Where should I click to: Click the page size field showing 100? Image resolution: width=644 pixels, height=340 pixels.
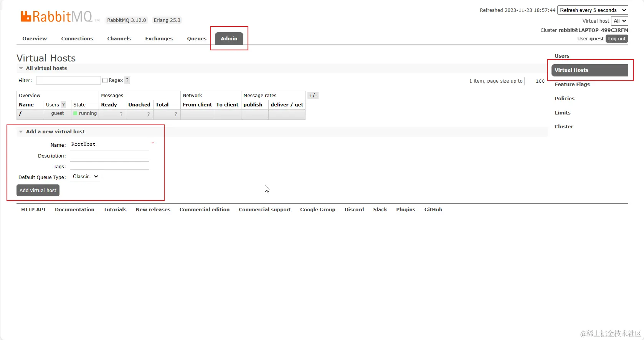click(535, 81)
